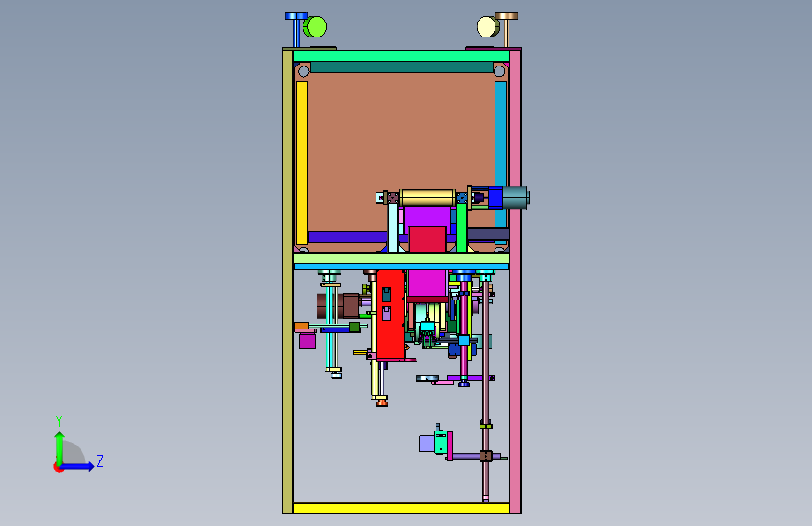Select the small magenta box near the left column

click(x=306, y=341)
